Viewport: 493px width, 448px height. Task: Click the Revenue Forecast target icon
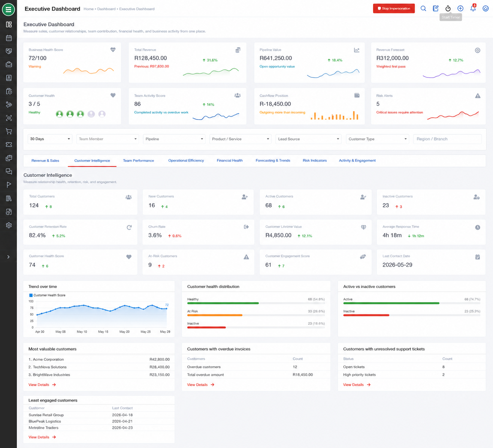click(x=478, y=50)
